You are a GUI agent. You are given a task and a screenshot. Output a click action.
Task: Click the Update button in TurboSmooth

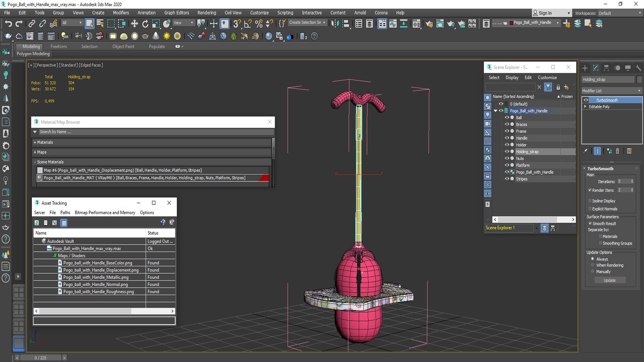[x=610, y=280]
